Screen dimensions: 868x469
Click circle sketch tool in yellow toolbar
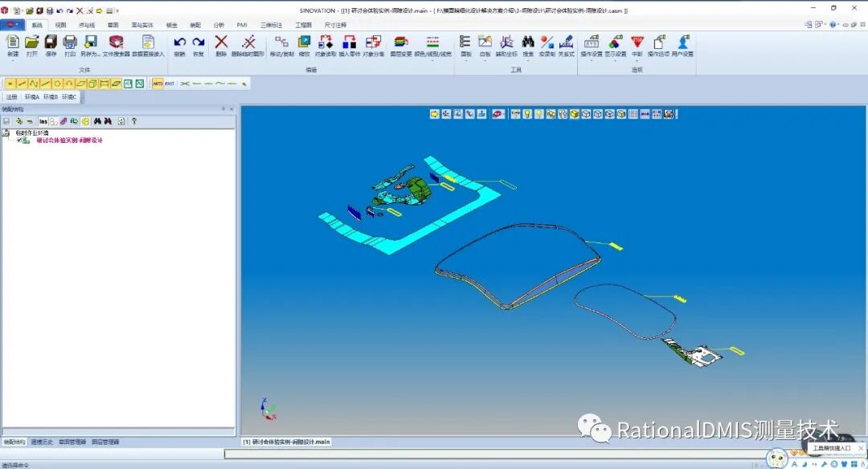point(57,84)
